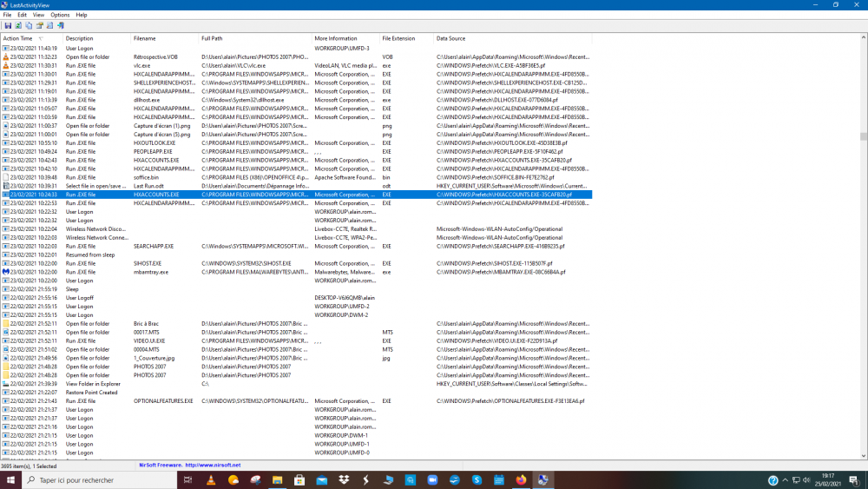Click the Save Selected Items toolbar icon
The image size is (868, 489).
pyautogui.click(x=8, y=25)
